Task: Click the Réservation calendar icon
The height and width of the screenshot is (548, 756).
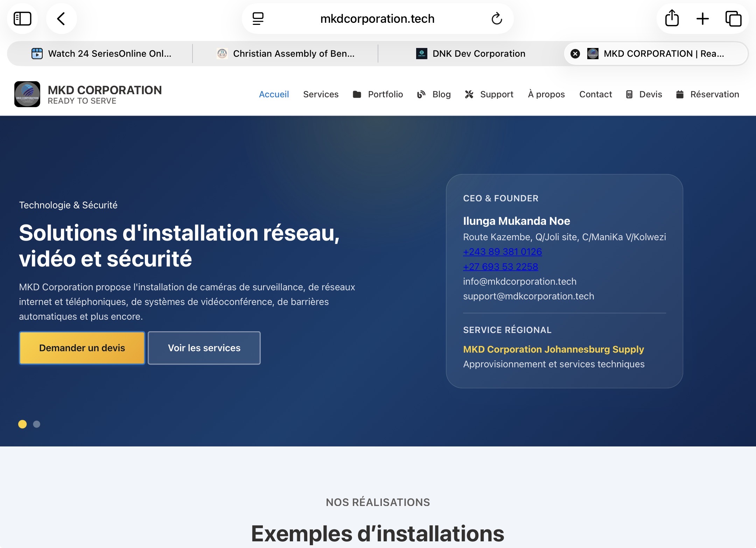Action: (680, 94)
